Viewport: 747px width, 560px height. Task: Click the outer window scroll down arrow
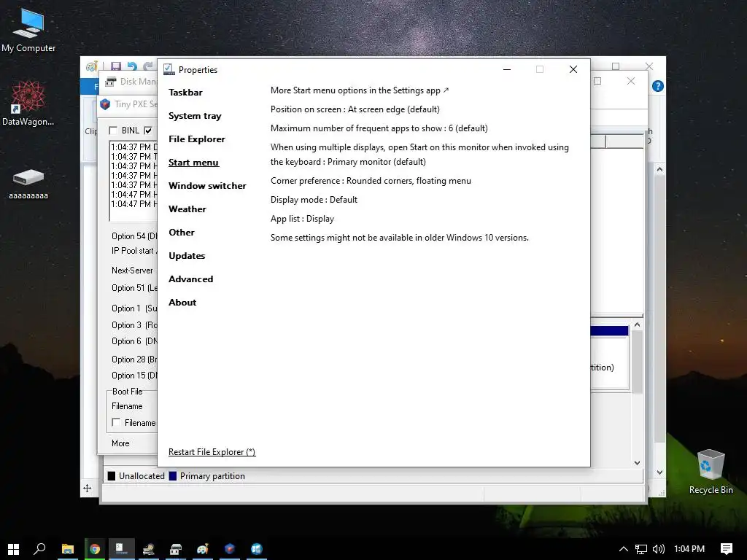pyautogui.click(x=659, y=472)
